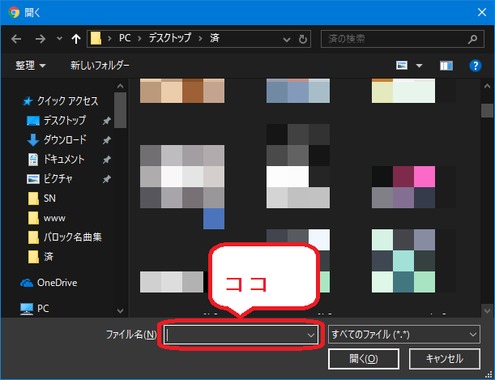Select the blue-gray thumbnail in top row
The height and width of the screenshot is (380, 495).
298,91
